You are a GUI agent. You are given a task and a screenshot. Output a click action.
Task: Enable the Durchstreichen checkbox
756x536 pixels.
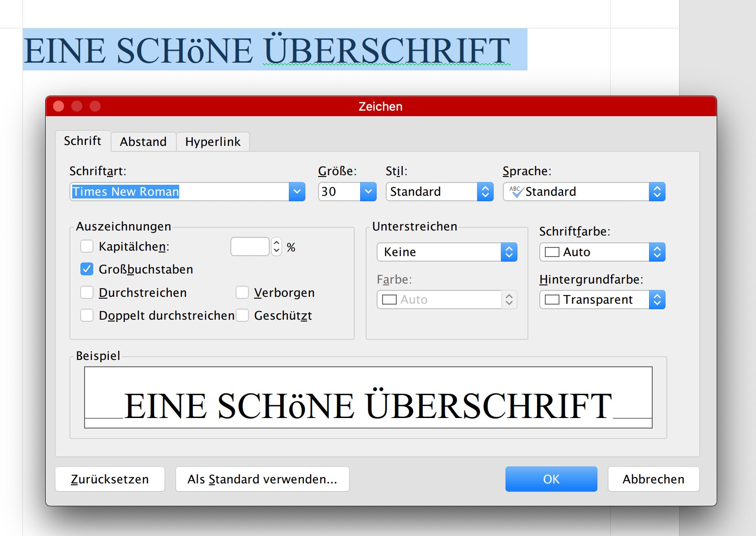coord(87,292)
